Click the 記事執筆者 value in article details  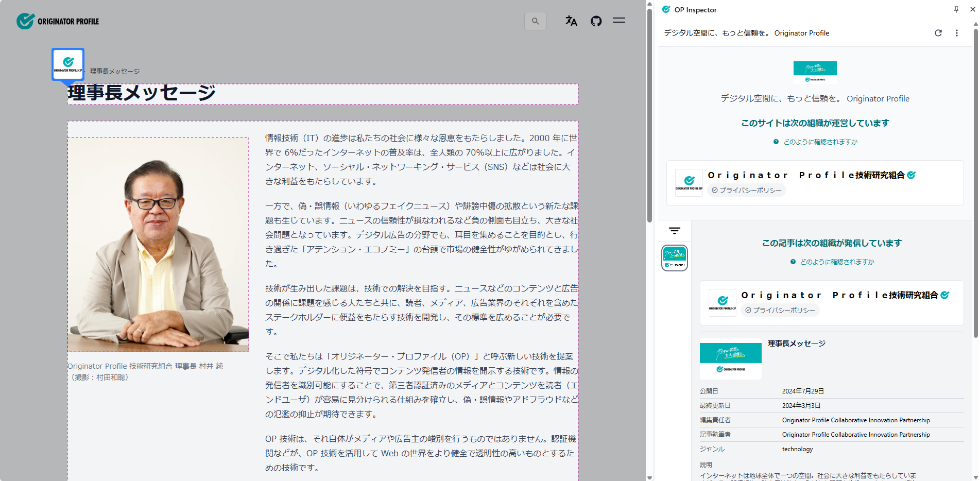tap(856, 435)
